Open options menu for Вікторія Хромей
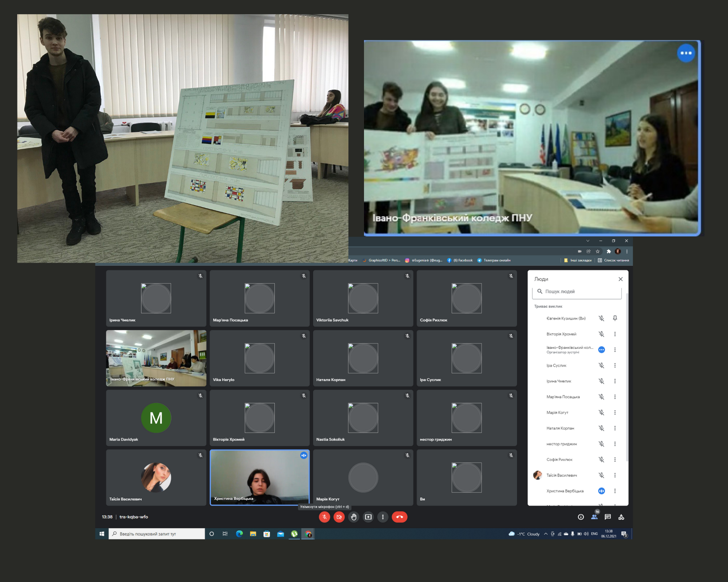 point(615,334)
